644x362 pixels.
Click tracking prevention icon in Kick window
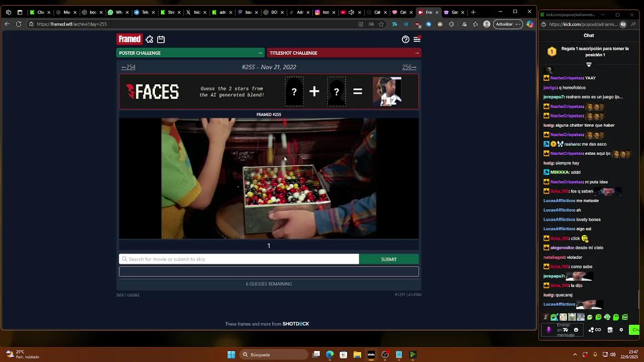[623, 24]
